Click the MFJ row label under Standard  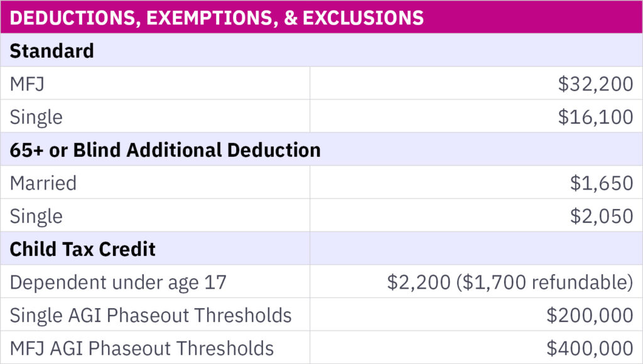[27, 83]
